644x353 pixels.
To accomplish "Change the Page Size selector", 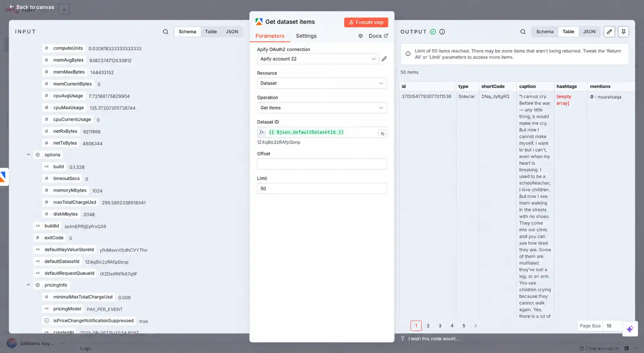I will 613,326.
